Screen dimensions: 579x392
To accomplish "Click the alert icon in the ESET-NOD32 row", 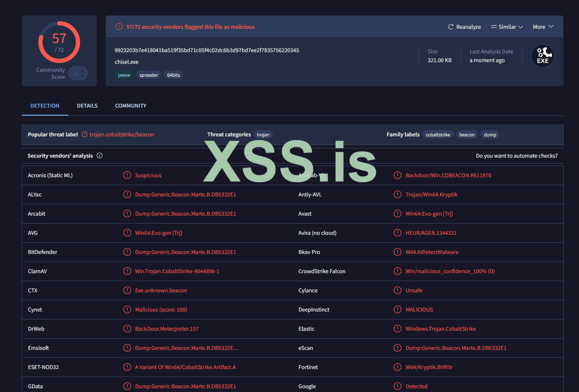I will (x=127, y=367).
